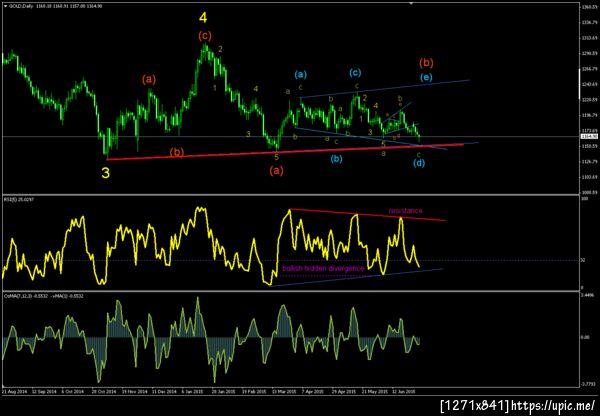Select the orange (a) label below wave 5
The width and height of the screenshot is (600, 416).
coord(276,171)
